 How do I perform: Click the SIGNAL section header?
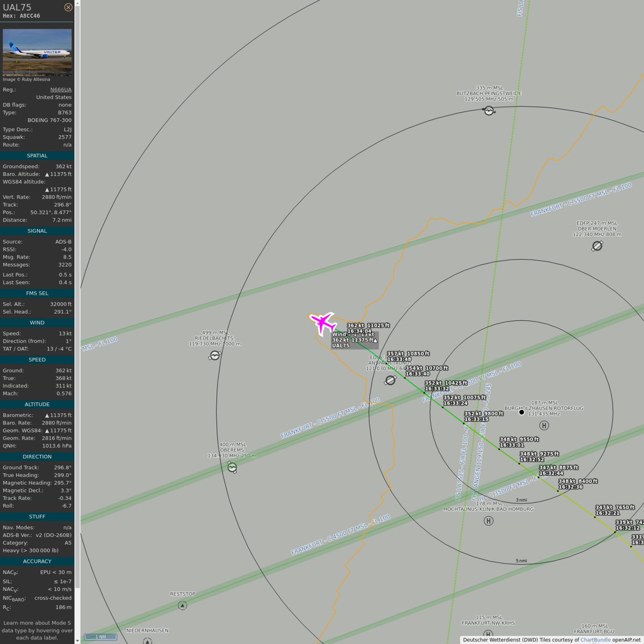[37, 231]
